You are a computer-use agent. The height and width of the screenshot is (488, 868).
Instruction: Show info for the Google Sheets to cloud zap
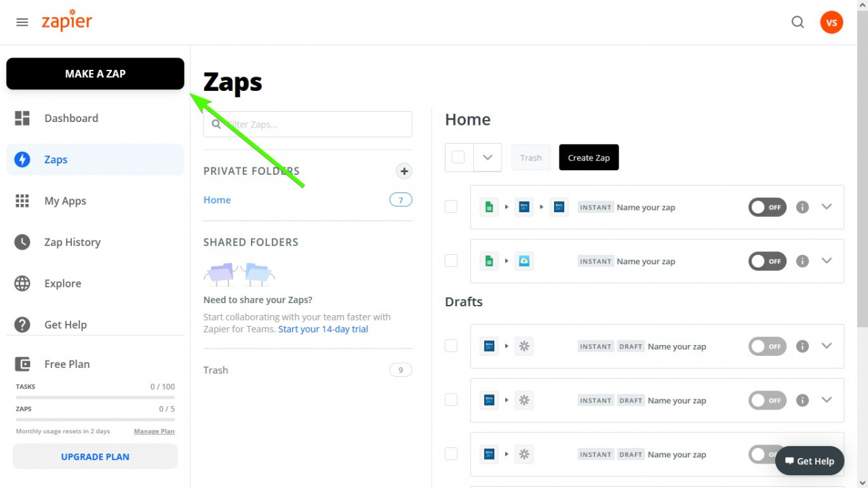point(802,261)
